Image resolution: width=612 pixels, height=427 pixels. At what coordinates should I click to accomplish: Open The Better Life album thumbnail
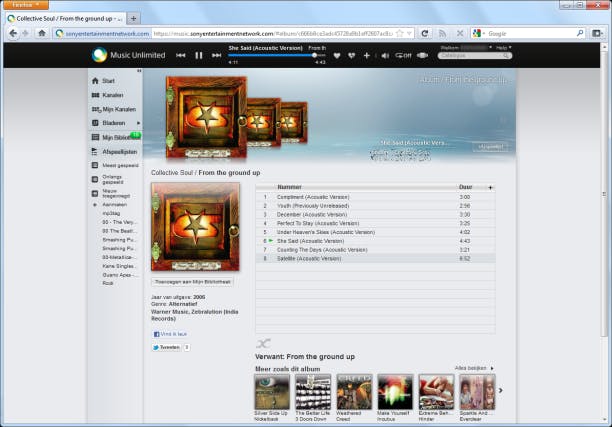pos(313,392)
